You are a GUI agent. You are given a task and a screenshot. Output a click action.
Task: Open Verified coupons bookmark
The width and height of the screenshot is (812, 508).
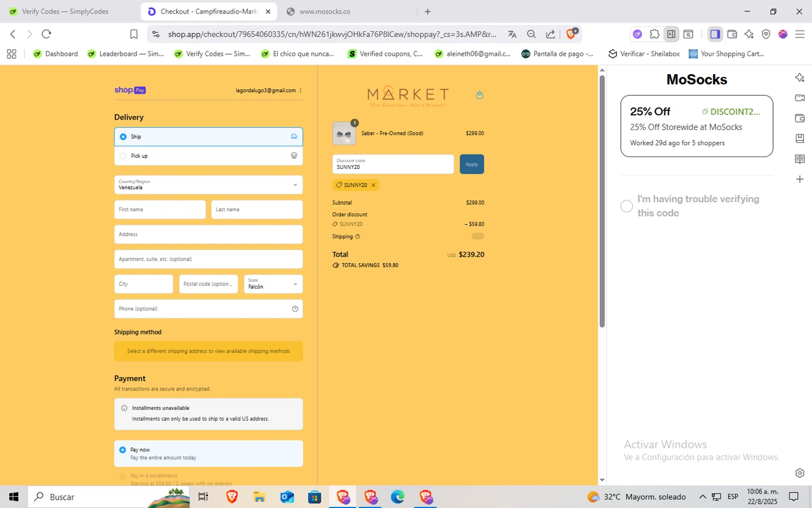pos(385,54)
